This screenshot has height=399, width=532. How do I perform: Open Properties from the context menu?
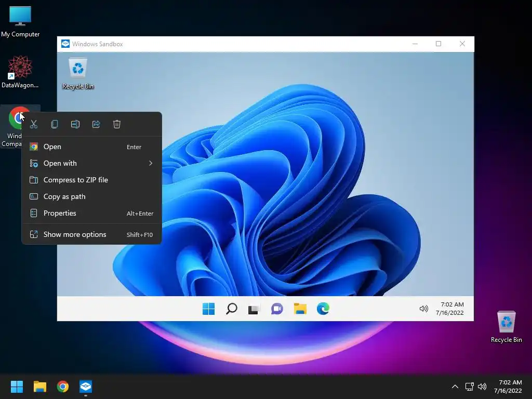91,214
